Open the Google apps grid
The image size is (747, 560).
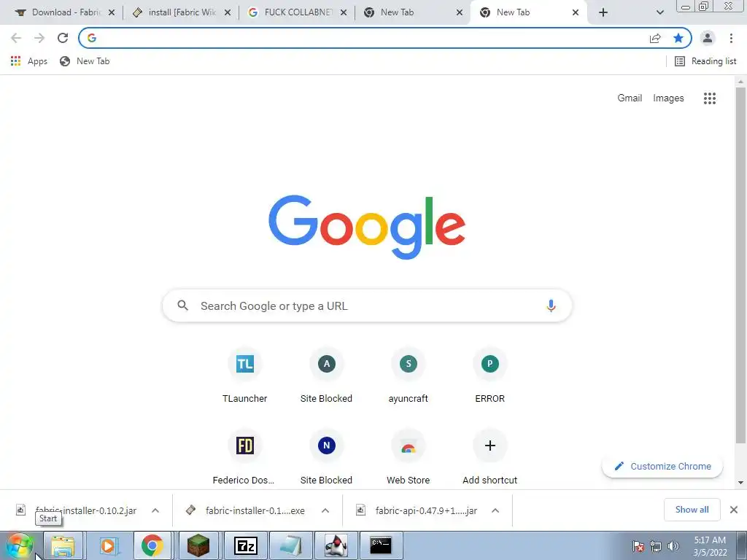(710, 98)
